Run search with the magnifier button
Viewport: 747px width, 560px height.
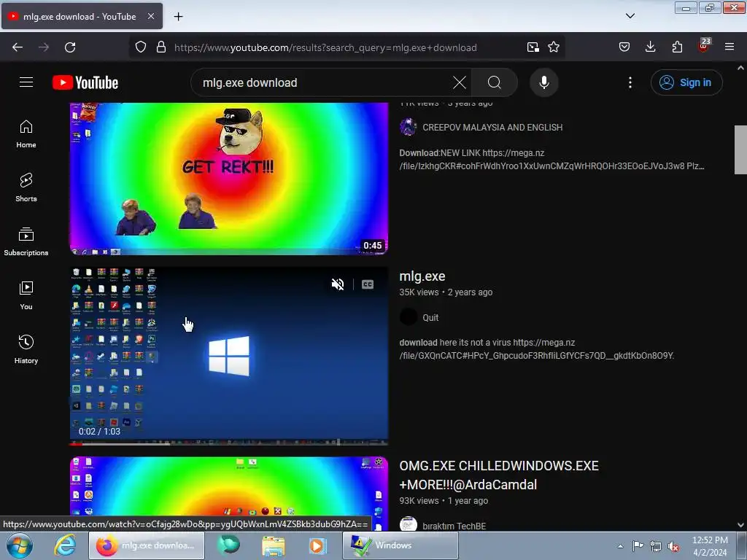[494, 82]
